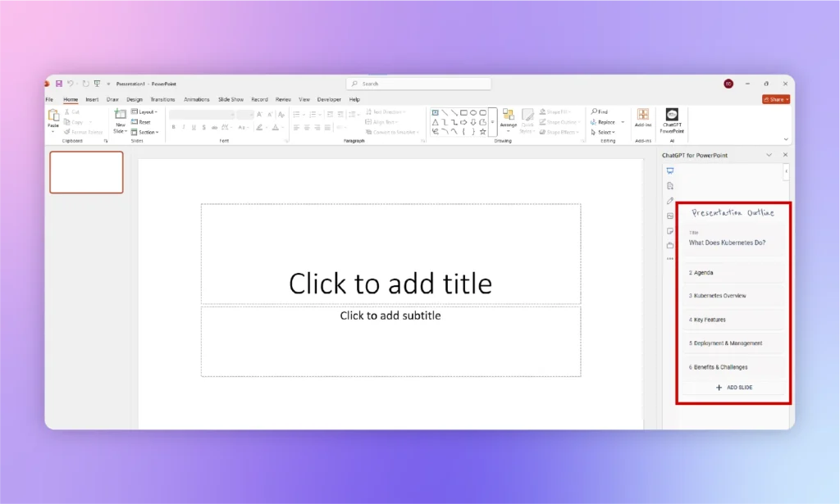Screen dimensions: 840x504
Task: Open the font size combo box
Action: (245, 115)
